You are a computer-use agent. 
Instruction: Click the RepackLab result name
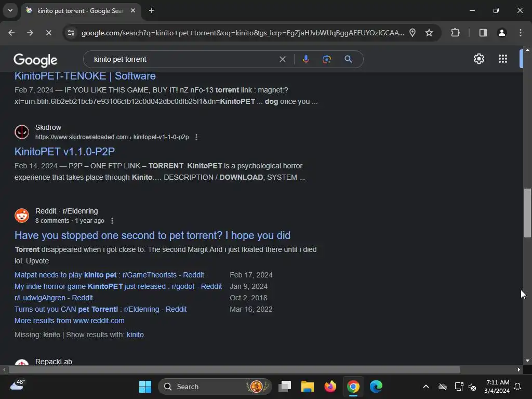tap(54, 362)
